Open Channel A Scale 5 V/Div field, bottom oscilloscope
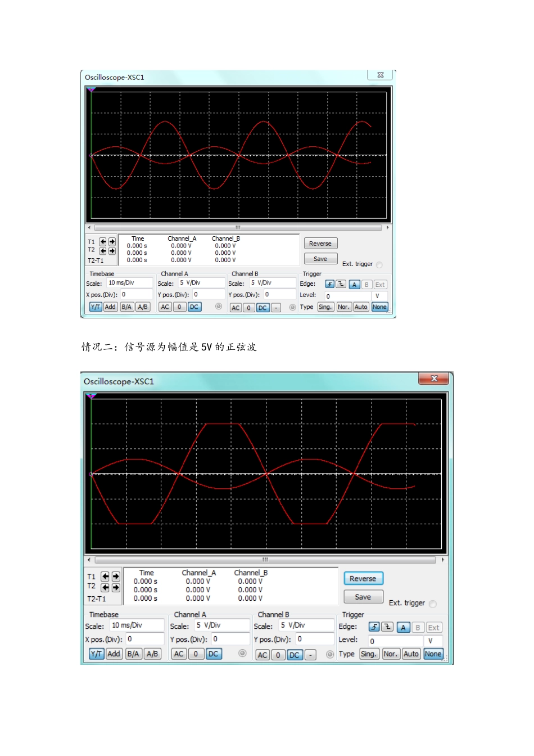Viewport: 534px width, 756px height. [221, 625]
